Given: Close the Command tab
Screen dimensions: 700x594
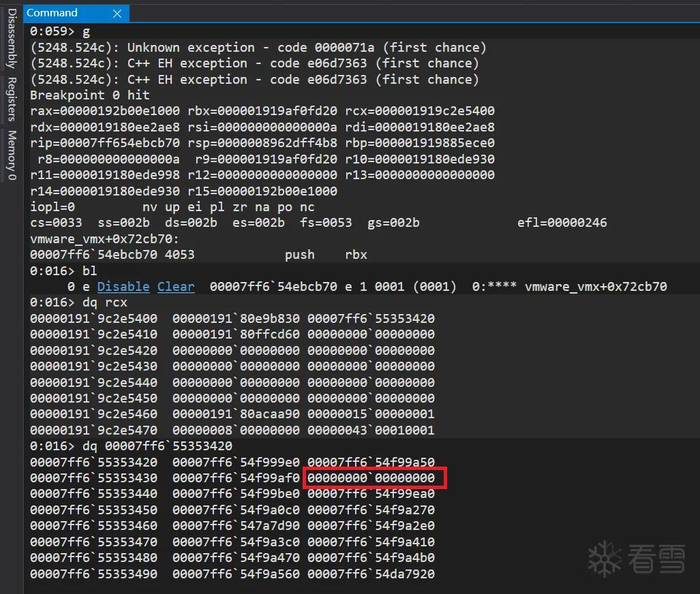Looking at the screenshot, I should coord(117,14).
